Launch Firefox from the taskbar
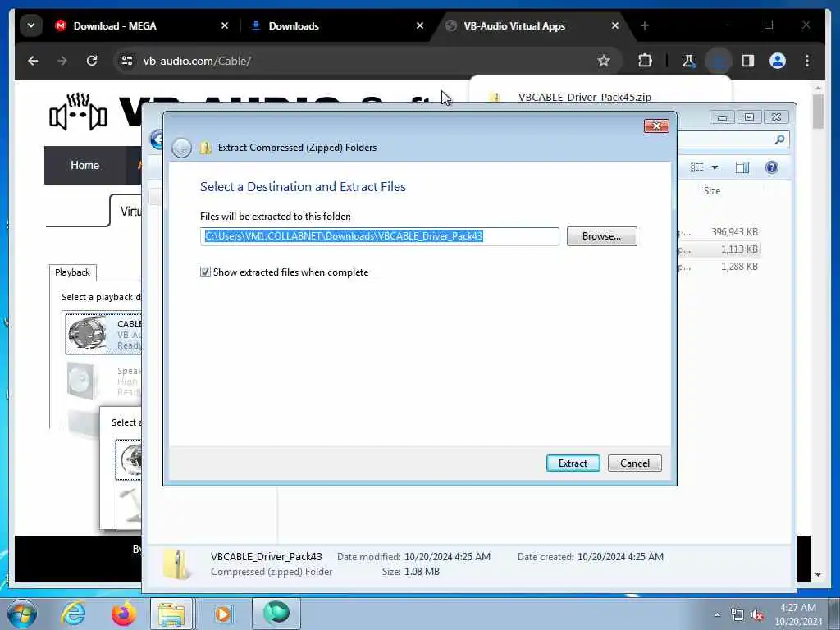Screen dimensions: 840x630 pos(123,614)
